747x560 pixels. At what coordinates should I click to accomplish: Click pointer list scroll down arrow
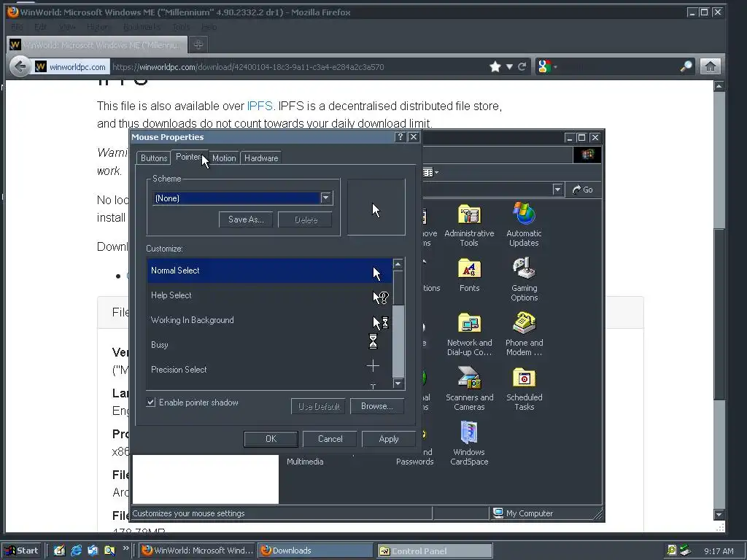click(398, 384)
